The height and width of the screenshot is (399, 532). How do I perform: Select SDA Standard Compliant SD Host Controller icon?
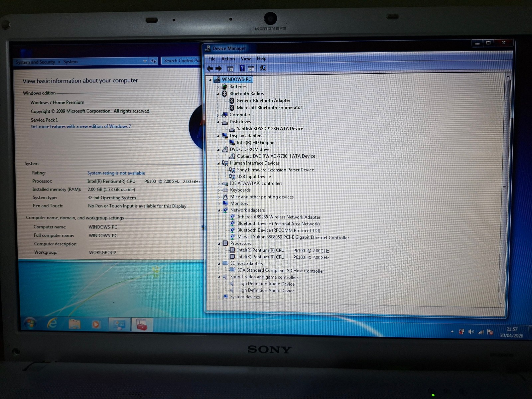click(232, 270)
